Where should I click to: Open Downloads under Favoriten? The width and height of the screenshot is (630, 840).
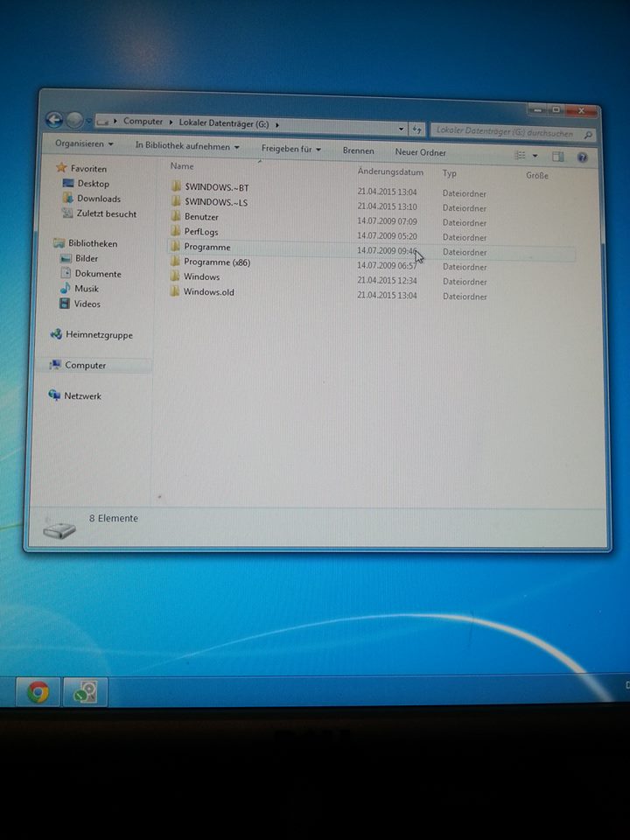(99, 199)
